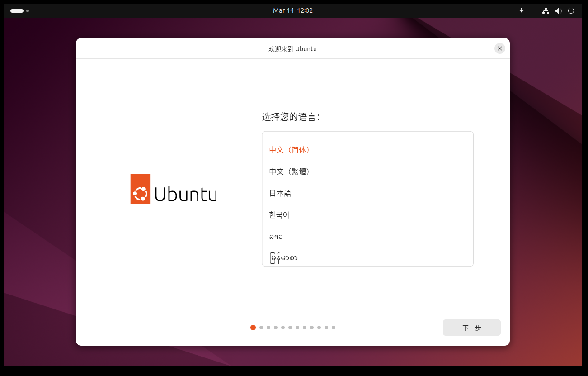Click the last page indicator dot
Viewport: 588px width, 376px height.
pos(334,328)
